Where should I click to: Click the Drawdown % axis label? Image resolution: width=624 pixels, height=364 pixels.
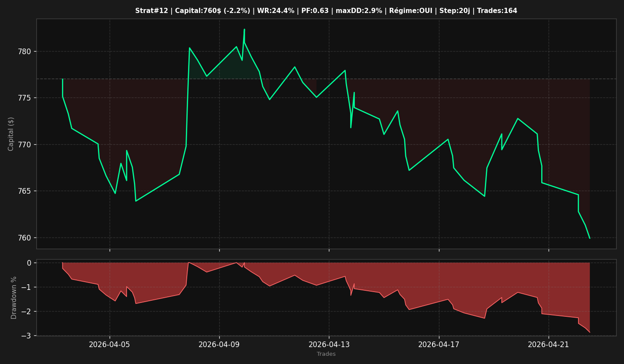14,298
